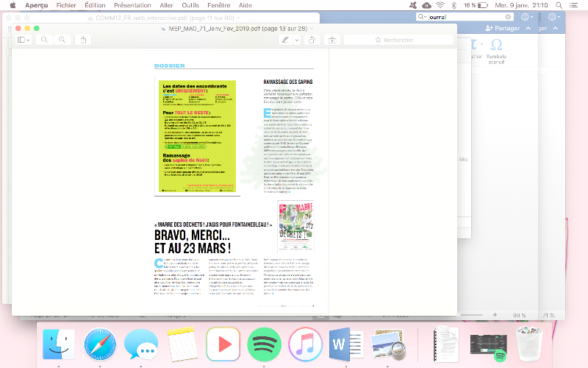Open the Présentation menu

tap(132, 5)
